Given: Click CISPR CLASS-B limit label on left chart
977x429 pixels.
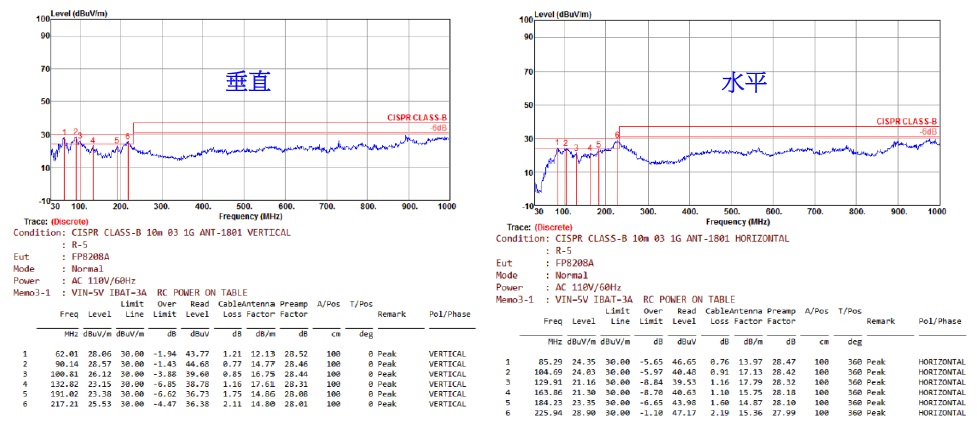Looking at the screenshot, I should point(417,117).
